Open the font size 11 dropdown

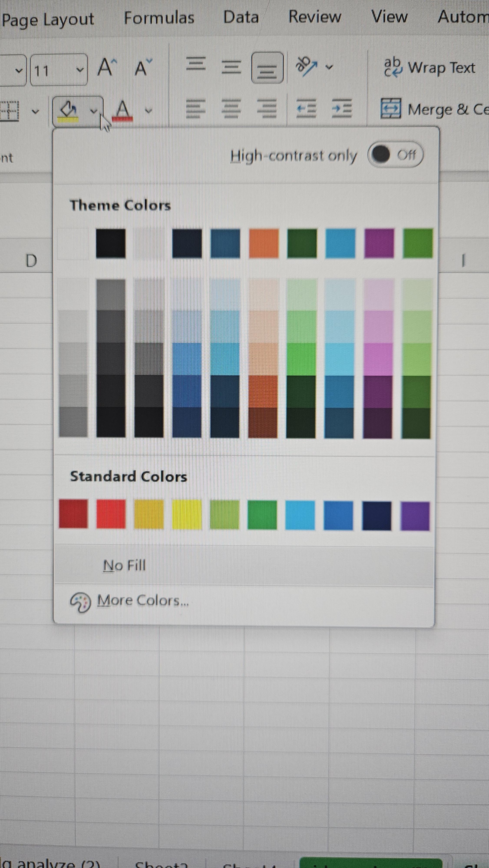tap(80, 70)
